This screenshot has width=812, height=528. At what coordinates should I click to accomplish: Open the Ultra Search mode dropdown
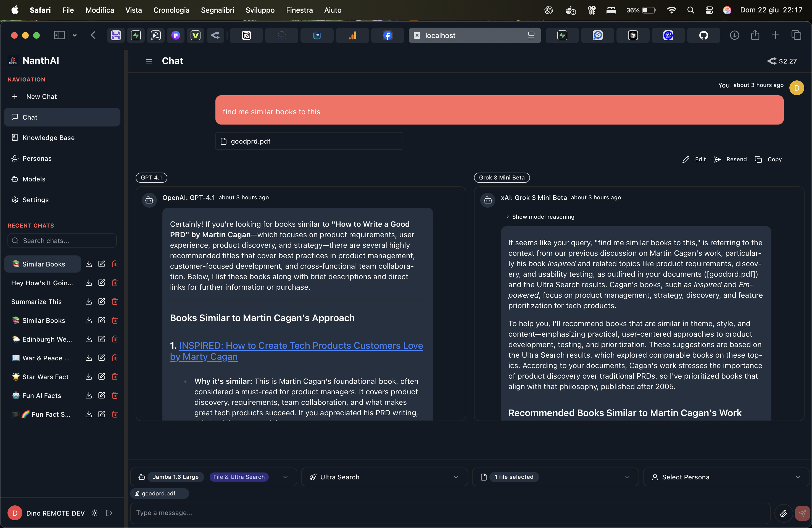pos(384,477)
